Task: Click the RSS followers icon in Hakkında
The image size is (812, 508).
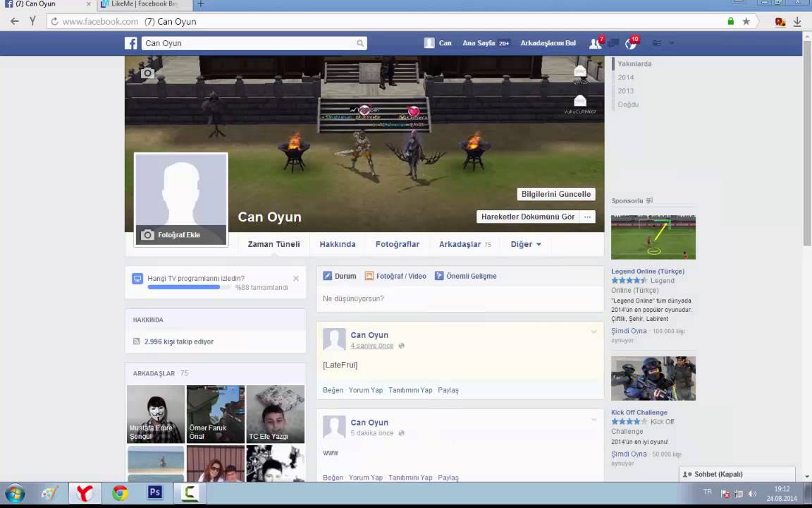Action: tap(136, 341)
